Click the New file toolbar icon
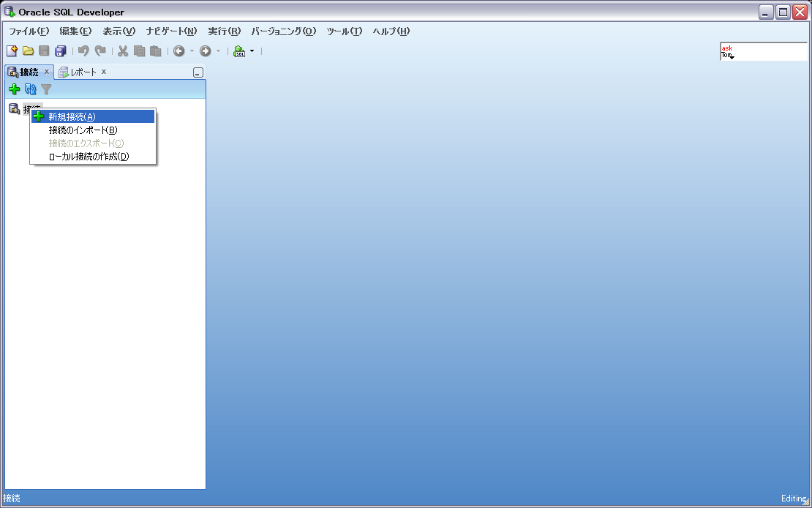Image resolution: width=812 pixels, height=508 pixels. [x=12, y=51]
